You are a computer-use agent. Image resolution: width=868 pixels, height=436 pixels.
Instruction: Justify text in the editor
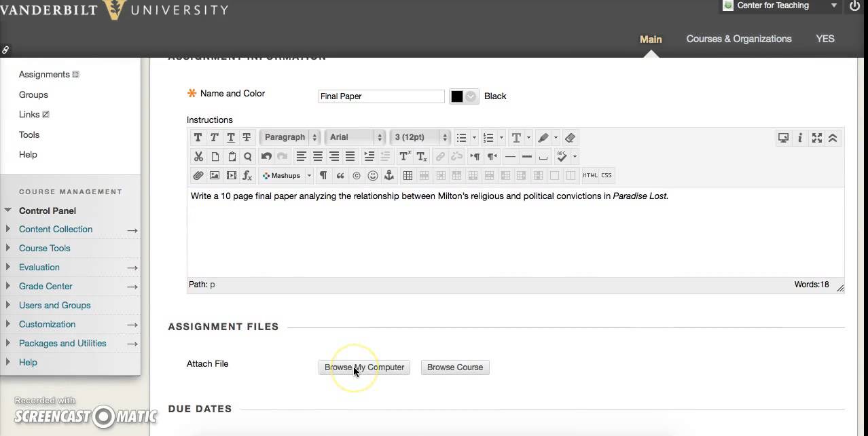pos(350,156)
